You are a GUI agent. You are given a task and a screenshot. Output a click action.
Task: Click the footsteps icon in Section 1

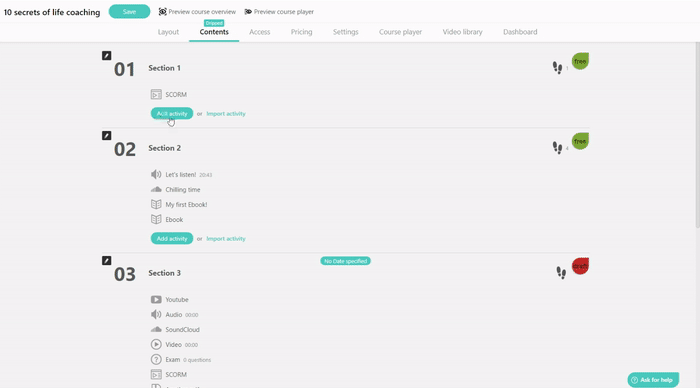click(x=557, y=68)
